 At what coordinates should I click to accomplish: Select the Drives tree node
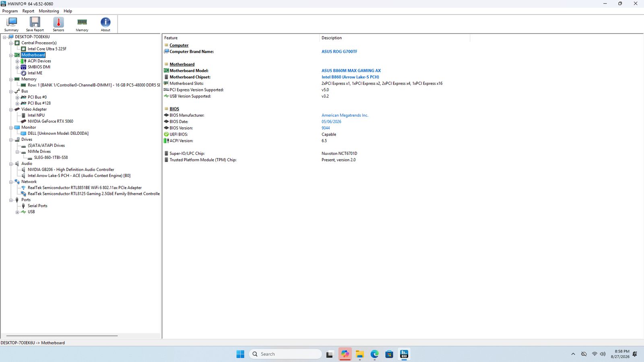coord(27,140)
